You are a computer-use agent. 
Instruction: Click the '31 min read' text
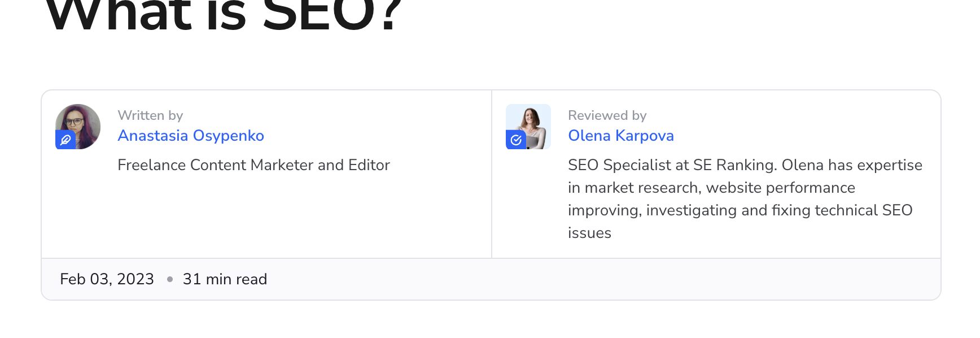pyautogui.click(x=225, y=279)
